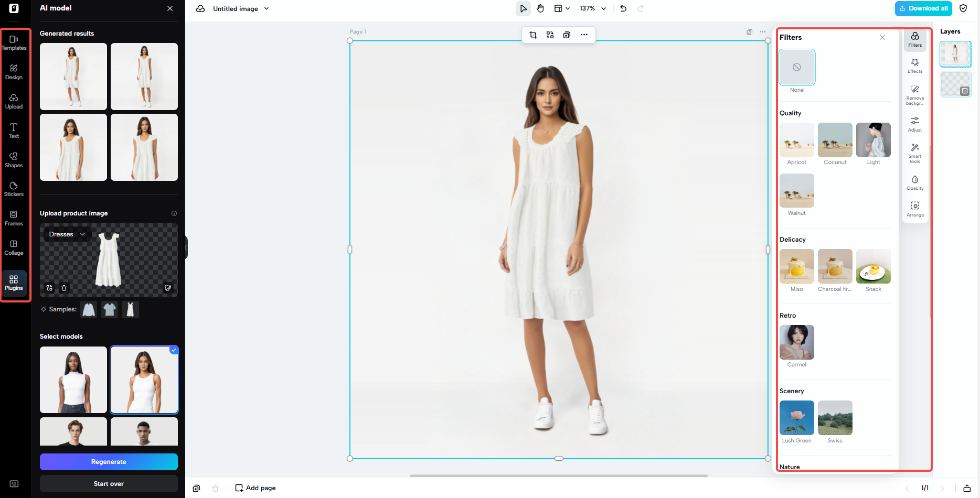Apply the Swiss scenery filter

point(835,418)
